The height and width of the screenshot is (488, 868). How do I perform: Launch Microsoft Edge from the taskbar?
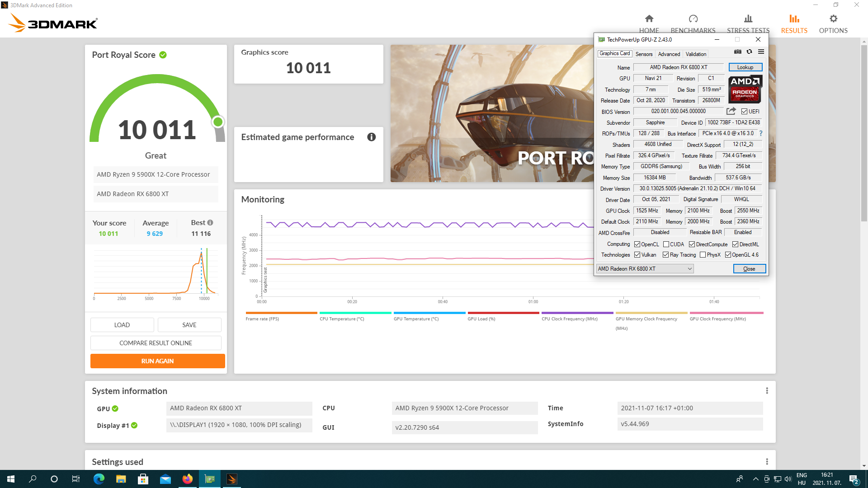tap(99, 479)
